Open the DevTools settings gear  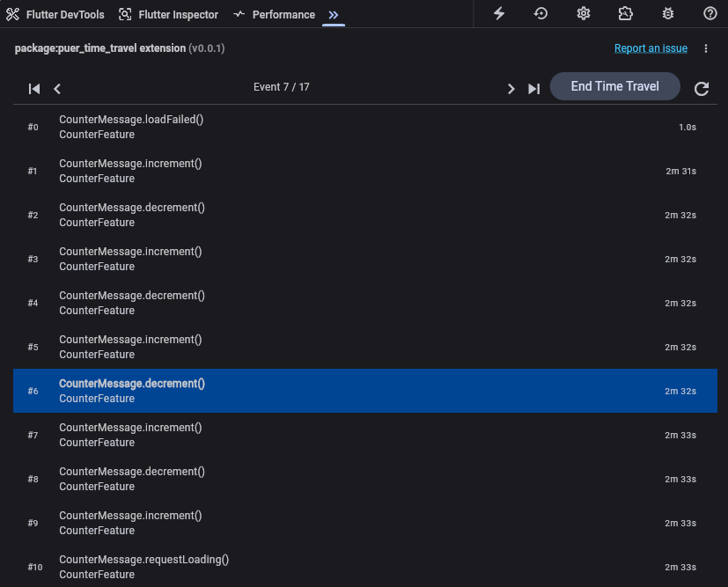coord(582,13)
